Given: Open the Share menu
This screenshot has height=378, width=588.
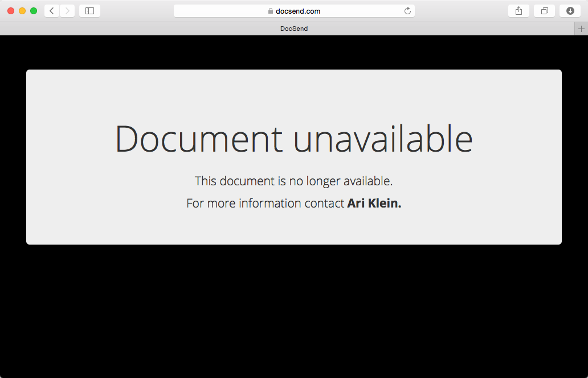Looking at the screenshot, I should tap(518, 11).
